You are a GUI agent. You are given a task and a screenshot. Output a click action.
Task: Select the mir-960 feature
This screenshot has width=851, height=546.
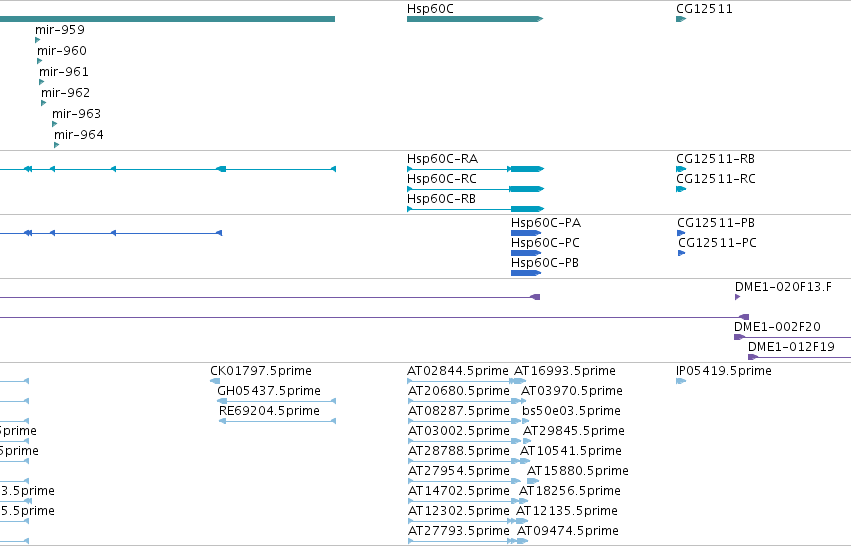(40, 61)
